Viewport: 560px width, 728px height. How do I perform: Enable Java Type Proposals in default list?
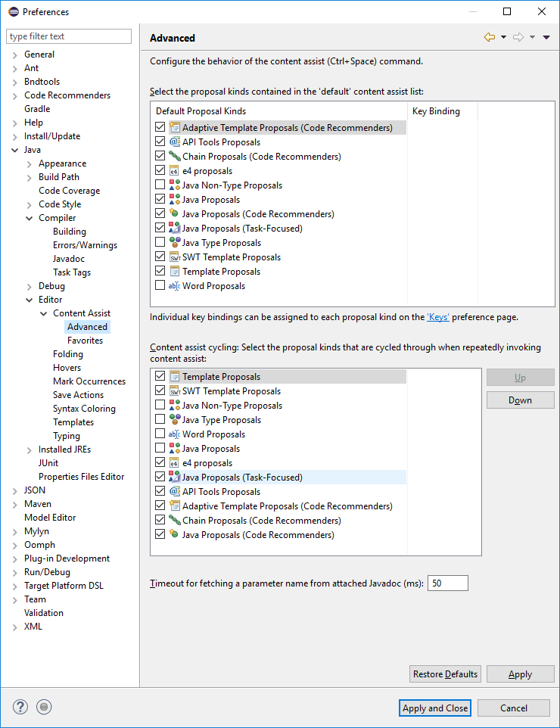click(160, 242)
